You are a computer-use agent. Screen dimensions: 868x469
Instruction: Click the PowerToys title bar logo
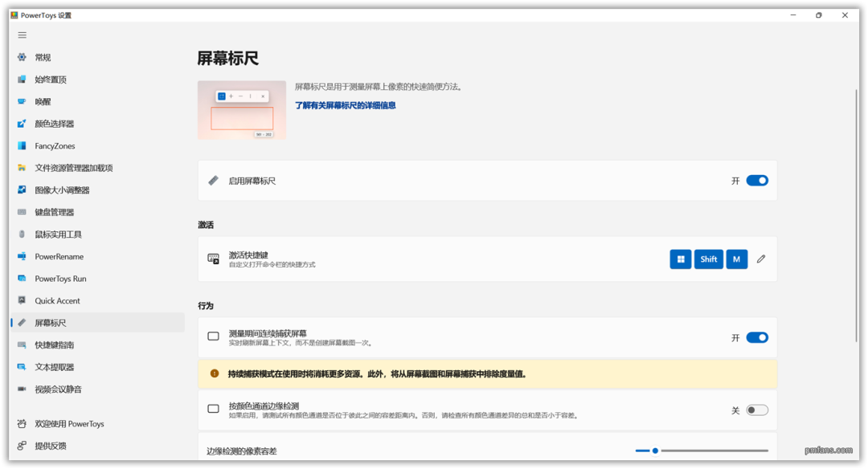pos(14,15)
